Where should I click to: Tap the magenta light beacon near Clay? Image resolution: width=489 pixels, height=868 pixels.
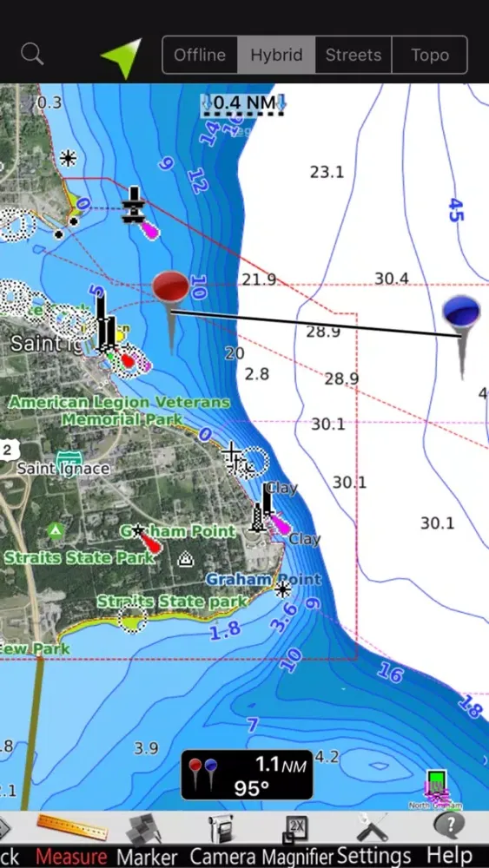point(280,523)
